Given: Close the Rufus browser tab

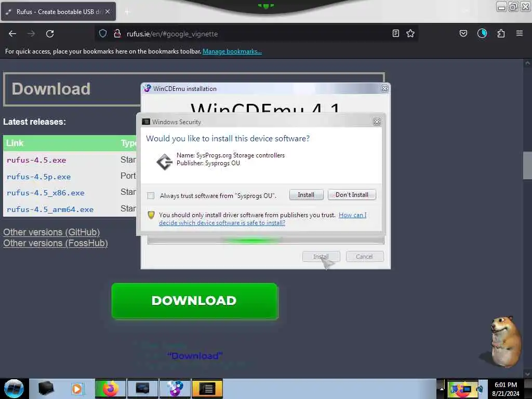Looking at the screenshot, I should (108, 11).
